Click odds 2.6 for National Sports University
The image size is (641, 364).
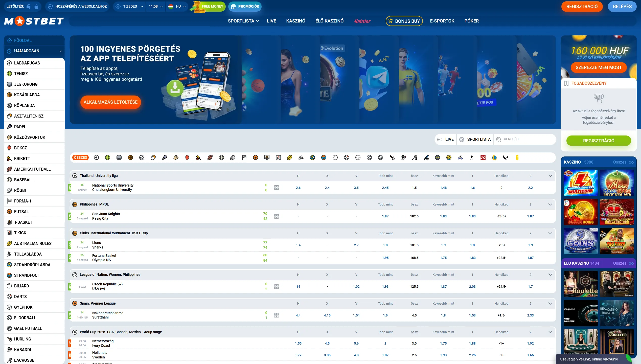(x=298, y=188)
